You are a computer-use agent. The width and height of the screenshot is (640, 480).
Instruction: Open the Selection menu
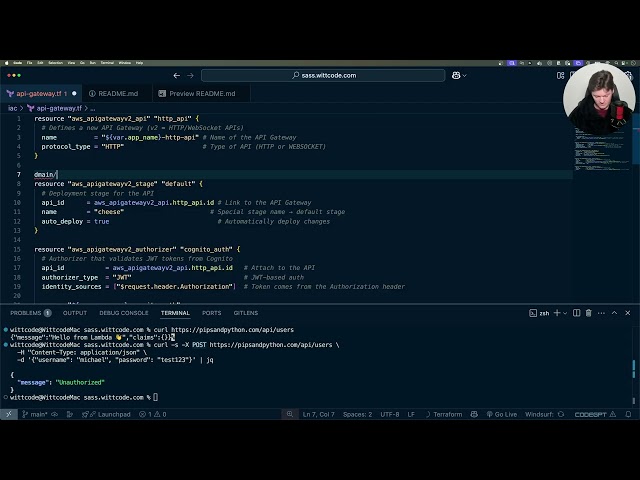[56, 63]
